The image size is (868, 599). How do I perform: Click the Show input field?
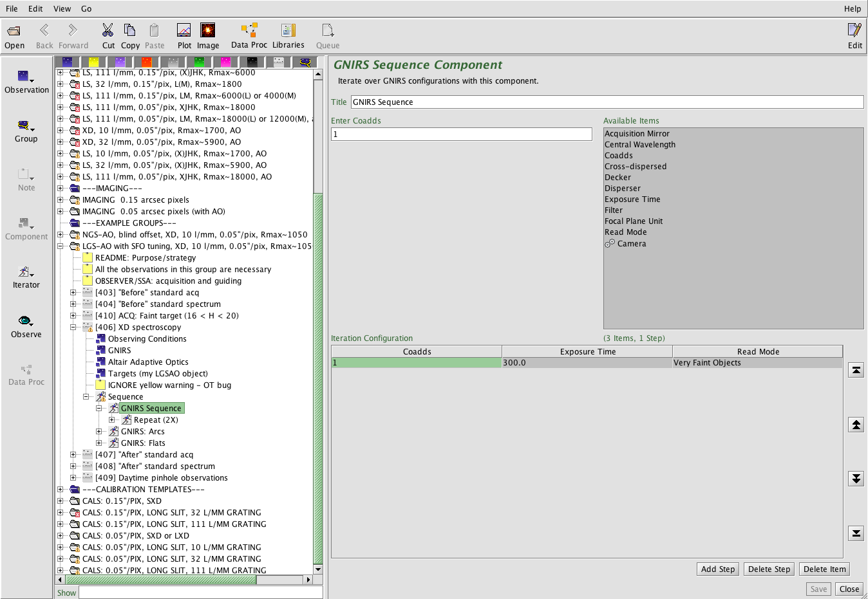tap(201, 593)
